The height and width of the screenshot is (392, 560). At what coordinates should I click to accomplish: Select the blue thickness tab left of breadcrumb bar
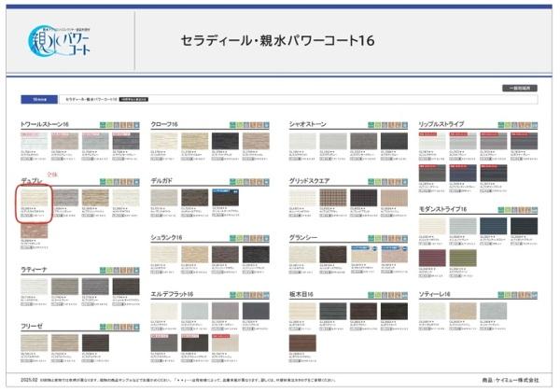39,99
